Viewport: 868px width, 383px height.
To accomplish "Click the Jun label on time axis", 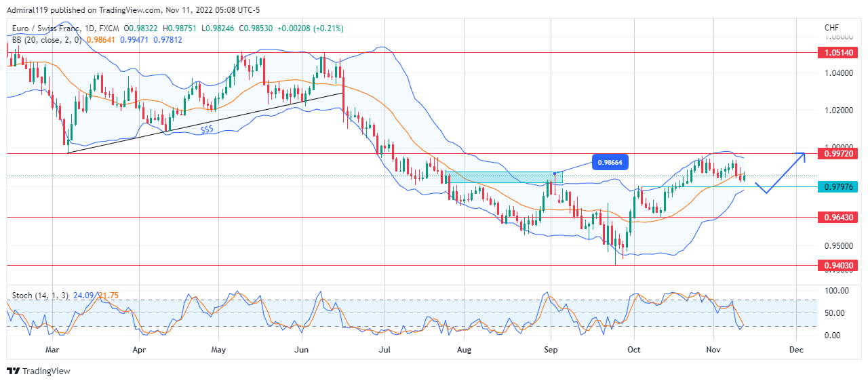I will [302, 350].
